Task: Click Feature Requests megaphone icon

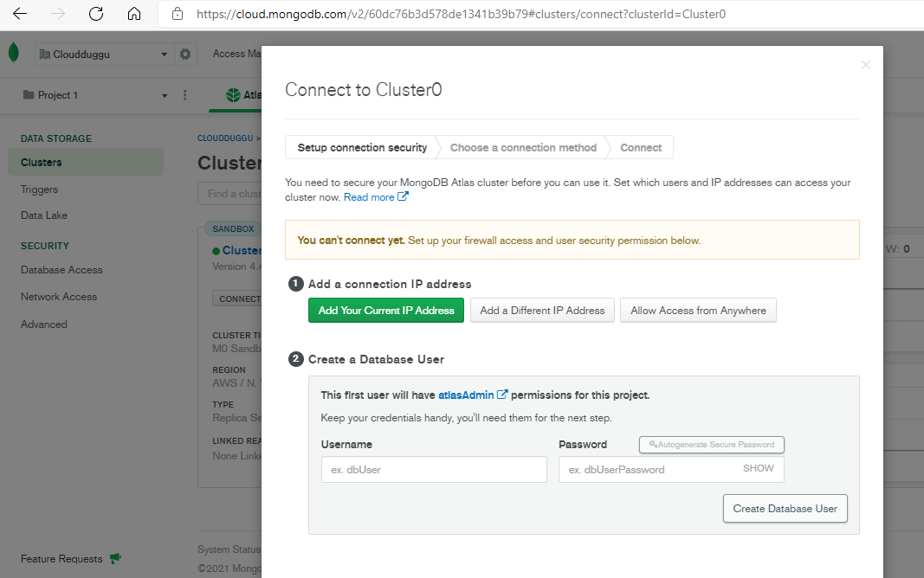Action: coord(115,558)
